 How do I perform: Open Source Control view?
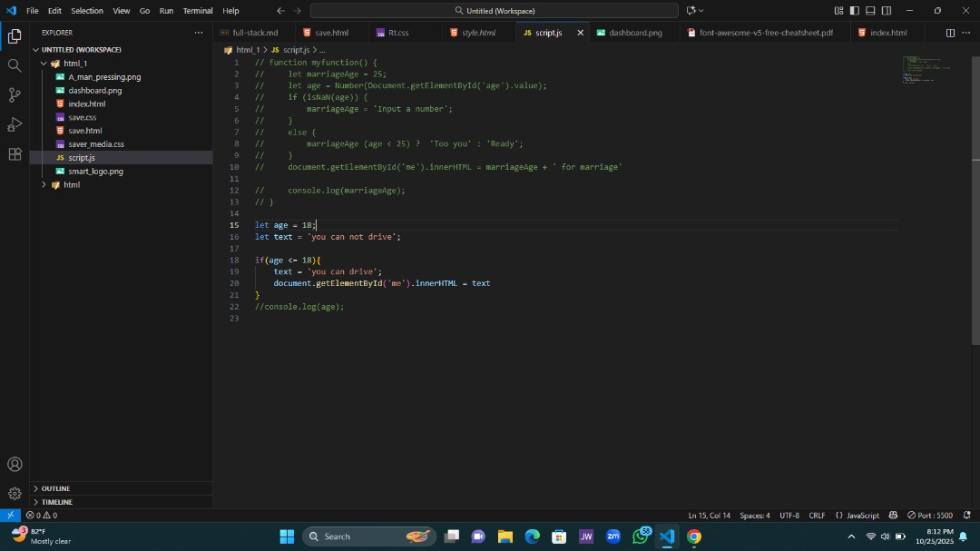pyautogui.click(x=15, y=95)
